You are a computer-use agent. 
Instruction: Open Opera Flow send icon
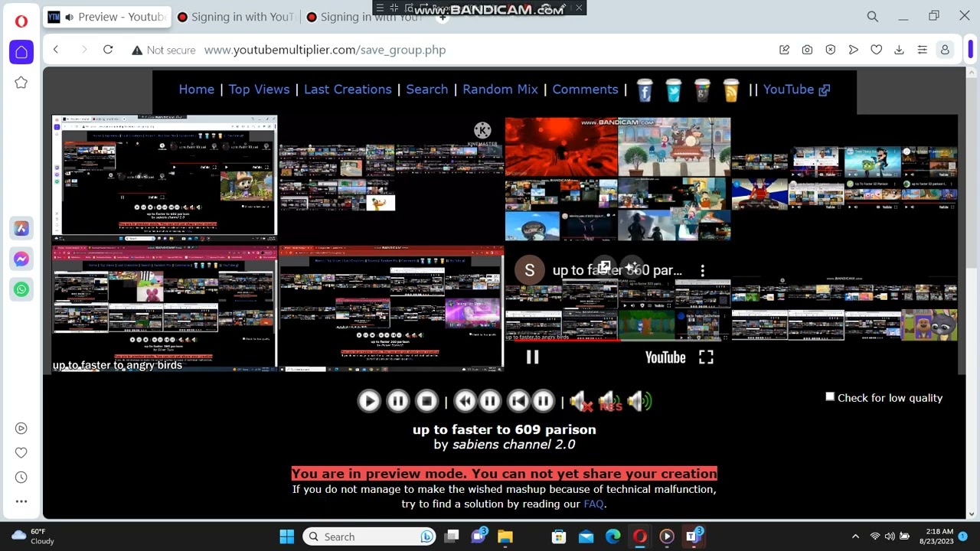click(853, 50)
